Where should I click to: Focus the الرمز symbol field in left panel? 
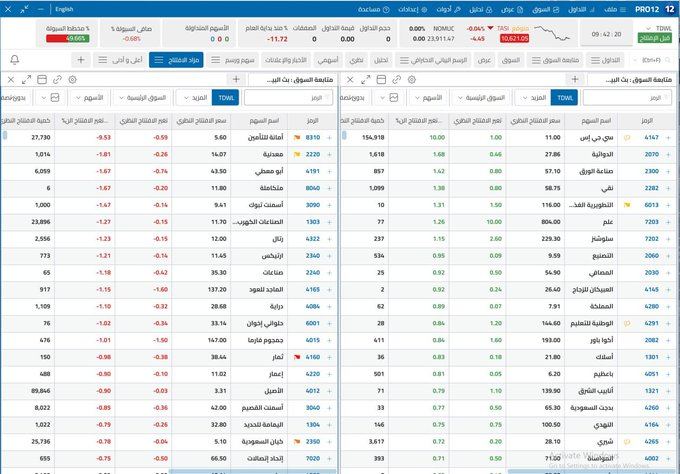(x=288, y=98)
